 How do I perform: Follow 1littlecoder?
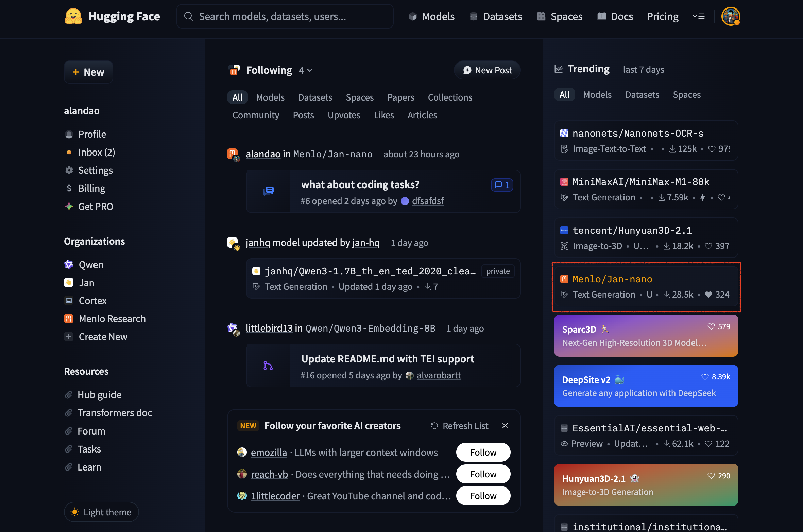pyautogui.click(x=483, y=496)
